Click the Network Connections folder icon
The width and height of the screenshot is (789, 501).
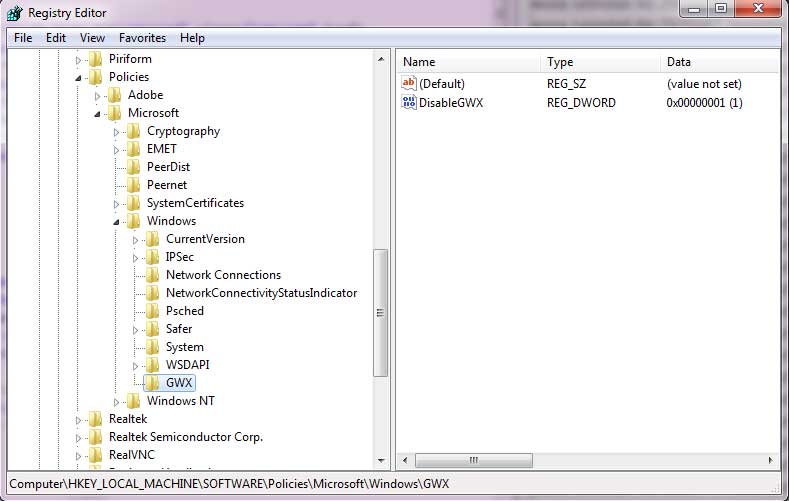[x=153, y=275]
